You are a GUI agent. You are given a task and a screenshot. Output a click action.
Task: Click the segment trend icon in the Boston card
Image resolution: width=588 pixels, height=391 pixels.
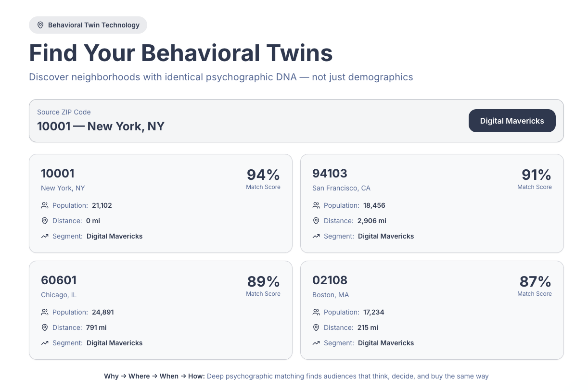pyautogui.click(x=316, y=343)
